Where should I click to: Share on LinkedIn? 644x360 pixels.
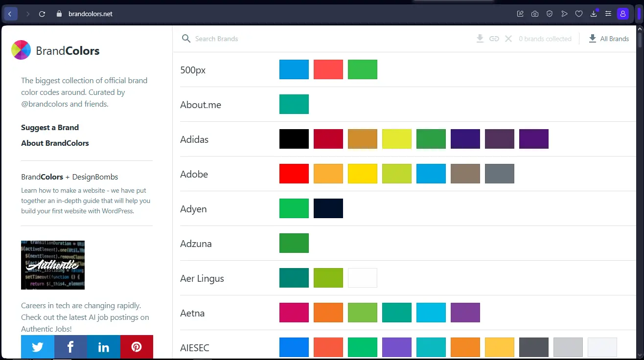(104, 347)
